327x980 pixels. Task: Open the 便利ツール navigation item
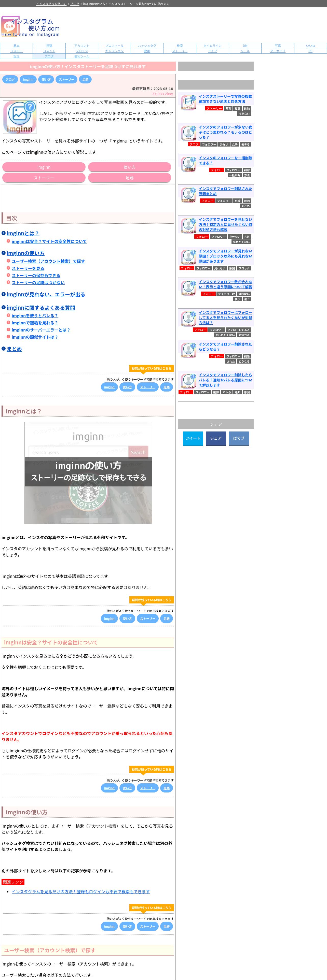(x=82, y=56)
